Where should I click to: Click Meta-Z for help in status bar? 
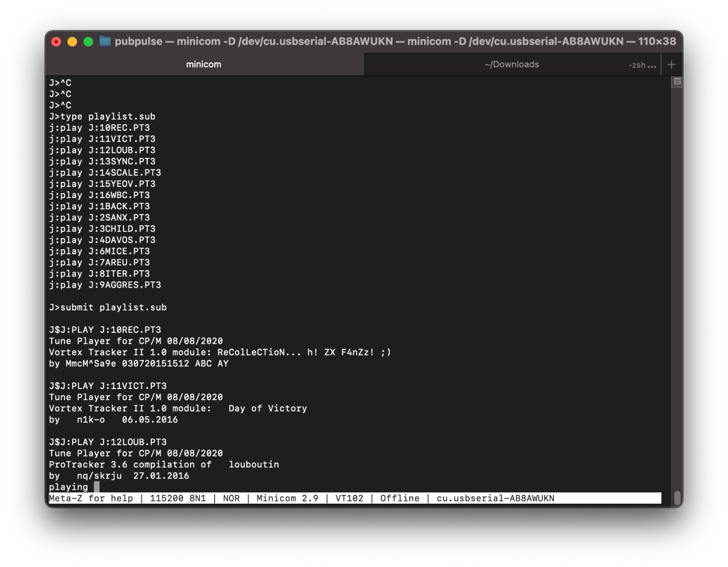(x=91, y=498)
